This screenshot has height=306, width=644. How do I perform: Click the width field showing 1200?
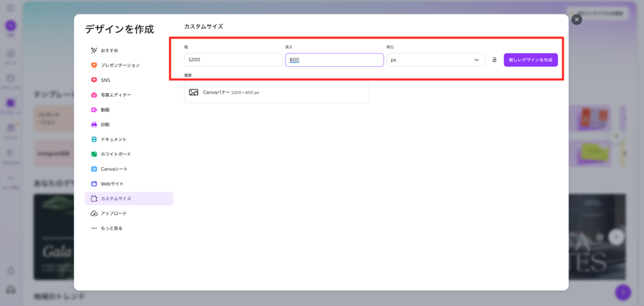pyautogui.click(x=233, y=60)
